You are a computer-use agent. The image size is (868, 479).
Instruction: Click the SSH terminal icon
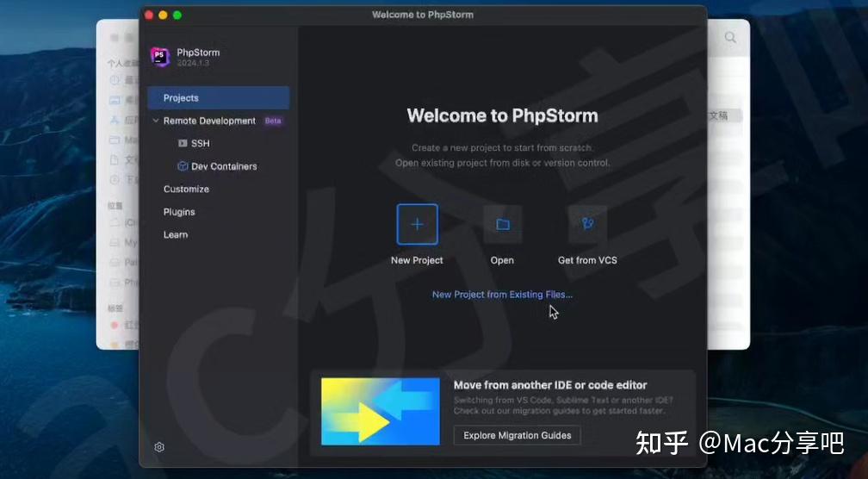click(x=183, y=143)
